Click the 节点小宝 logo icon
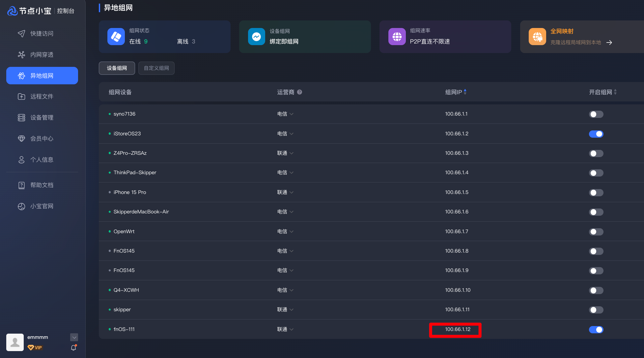Image resolution: width=644 pixels, height=358 pixels. [13, 11]
